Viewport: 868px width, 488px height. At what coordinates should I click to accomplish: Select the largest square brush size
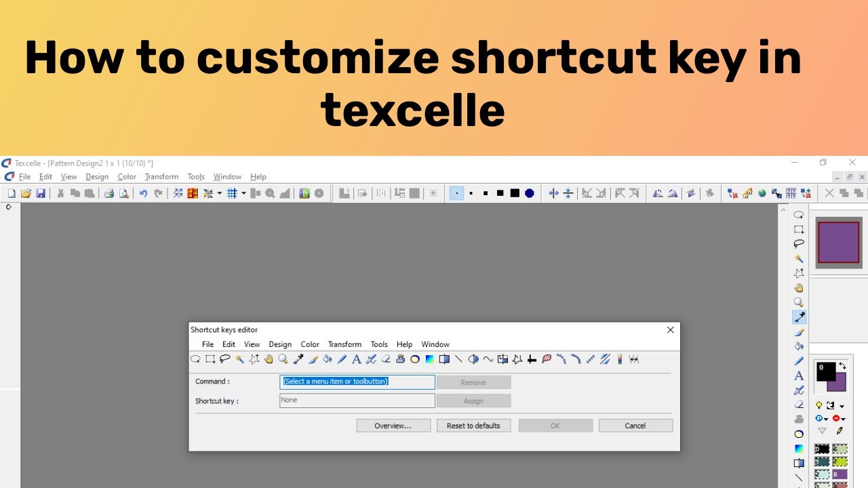click(515, 193)
